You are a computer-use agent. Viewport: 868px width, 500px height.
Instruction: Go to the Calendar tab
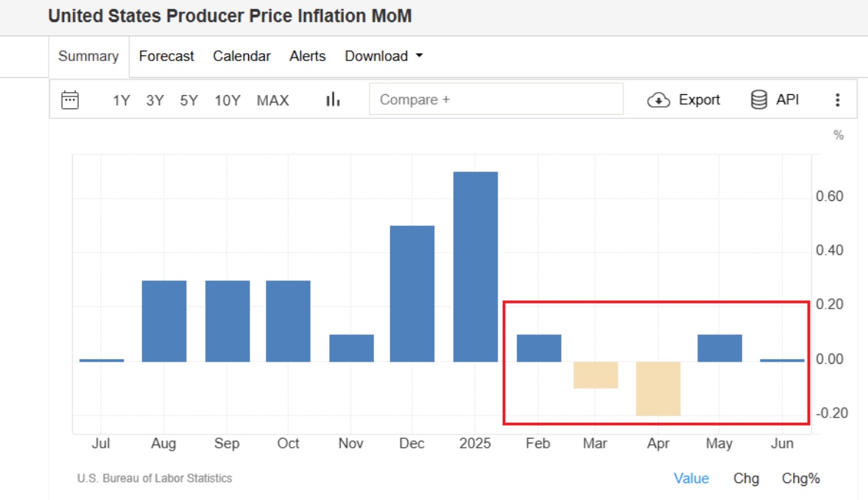[241, 56]
